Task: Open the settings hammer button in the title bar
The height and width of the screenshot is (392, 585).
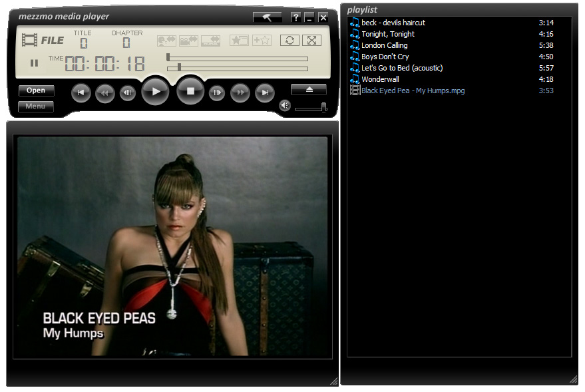Action: [x=267, y=17]
